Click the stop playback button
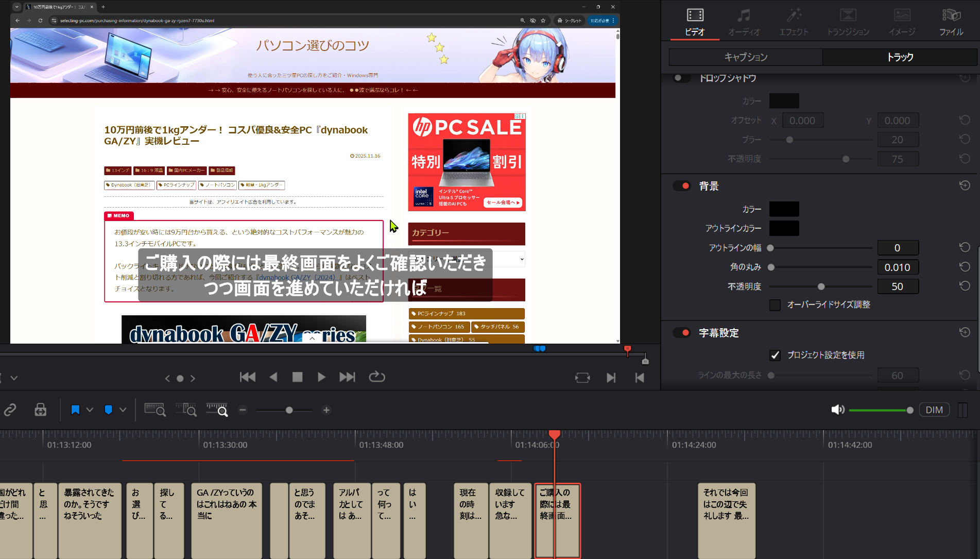The height and width of the screenshot is (559, 980). click(297, 377)
